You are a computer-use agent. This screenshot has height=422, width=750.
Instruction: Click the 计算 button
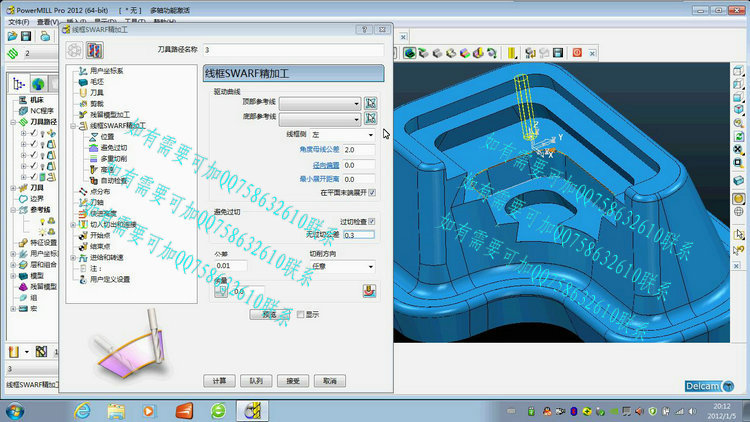tap(220, 381)
